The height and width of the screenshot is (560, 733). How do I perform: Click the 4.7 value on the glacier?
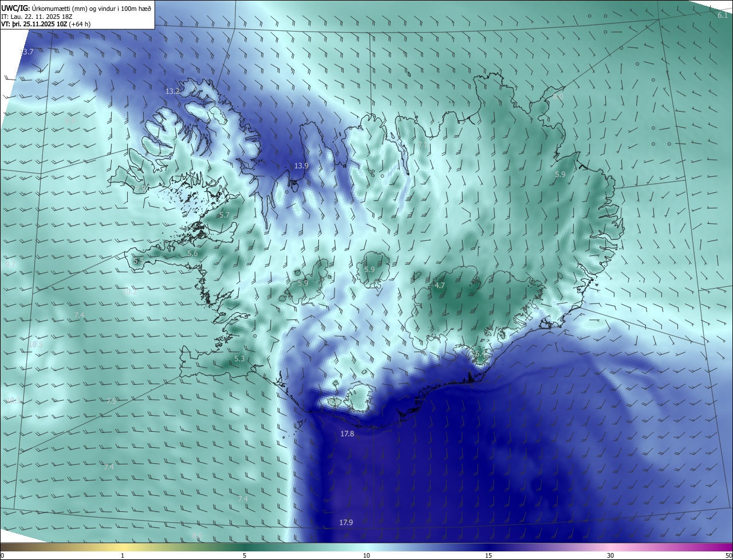point(440,285)
